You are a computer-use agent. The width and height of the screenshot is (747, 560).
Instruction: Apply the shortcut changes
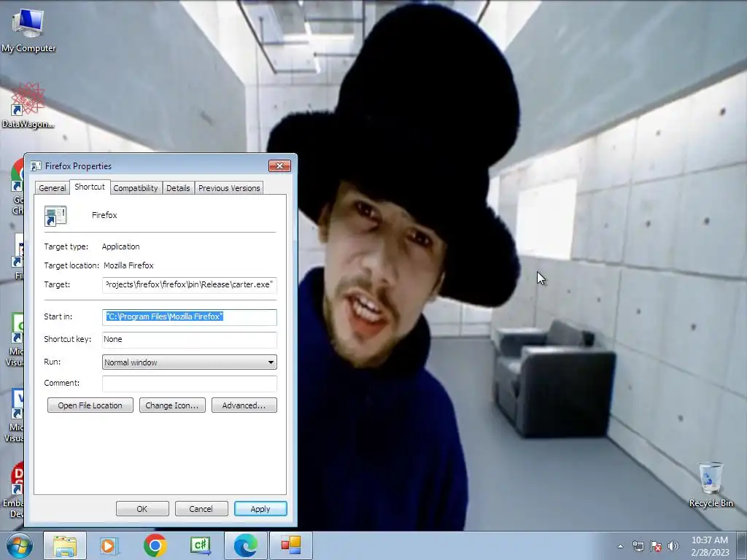[260, 508]
